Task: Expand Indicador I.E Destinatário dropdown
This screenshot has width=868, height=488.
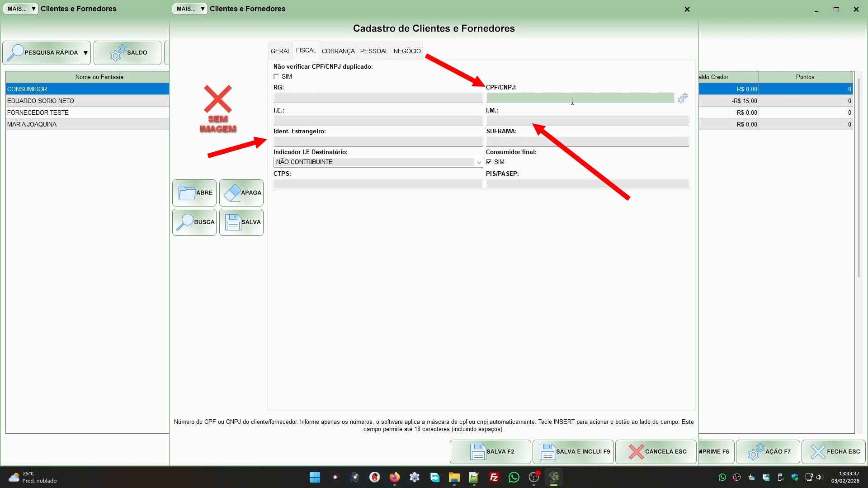Action: tap(478, 162)
